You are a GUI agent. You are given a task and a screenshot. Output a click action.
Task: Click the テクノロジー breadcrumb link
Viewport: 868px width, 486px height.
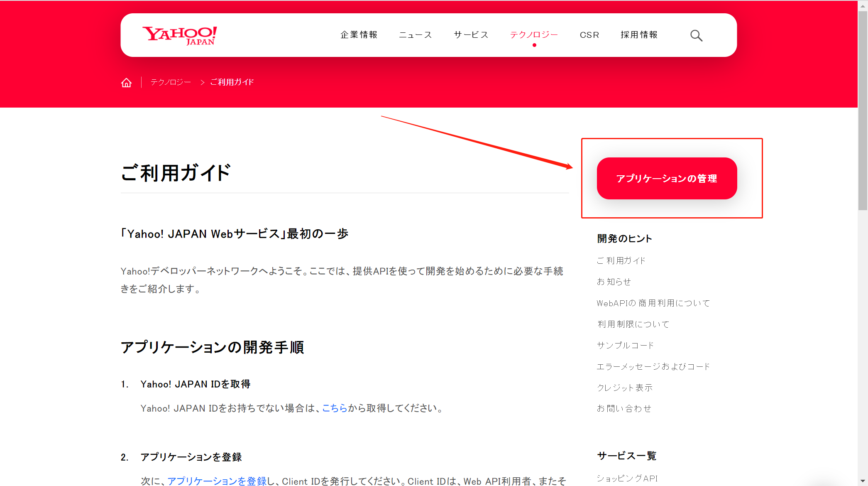pyautogui.click(x=171, y=82)
